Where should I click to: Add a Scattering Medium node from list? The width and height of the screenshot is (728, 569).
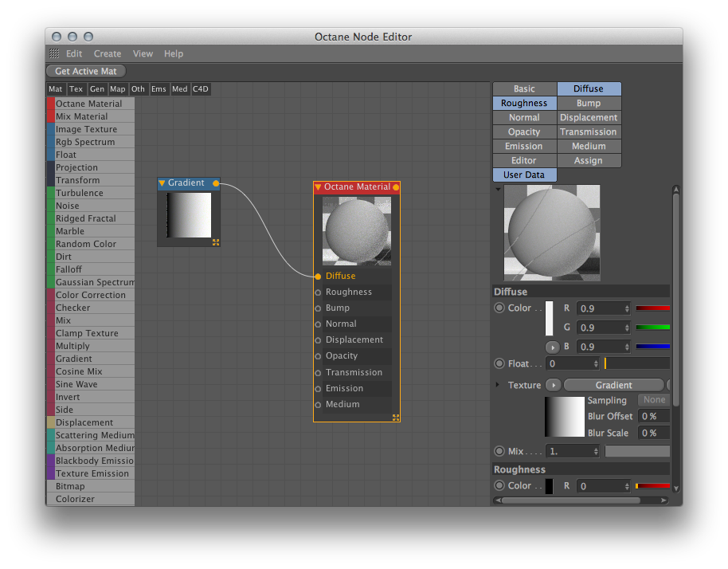pyautogui.click(x=91, y=435)
